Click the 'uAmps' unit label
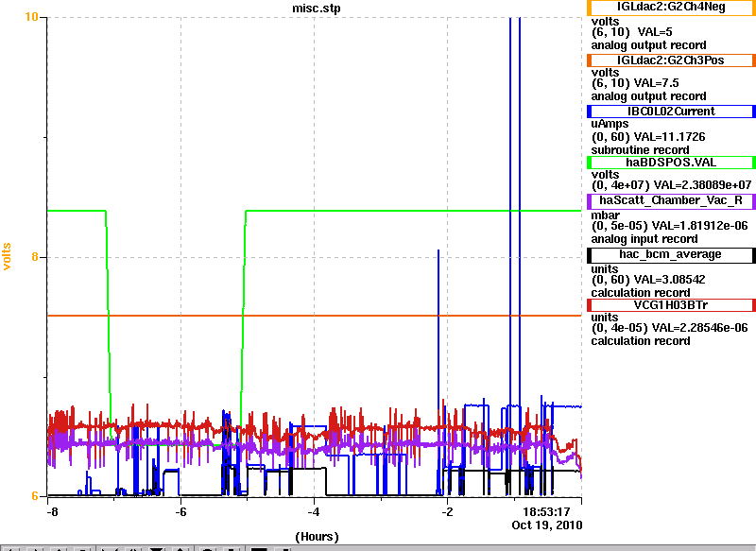This screenshot has width=756, height=551. click(610, 124)
